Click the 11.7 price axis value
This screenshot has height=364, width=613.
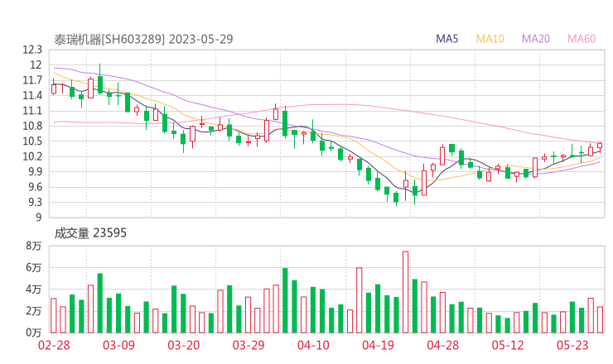(x=32, y=80)
